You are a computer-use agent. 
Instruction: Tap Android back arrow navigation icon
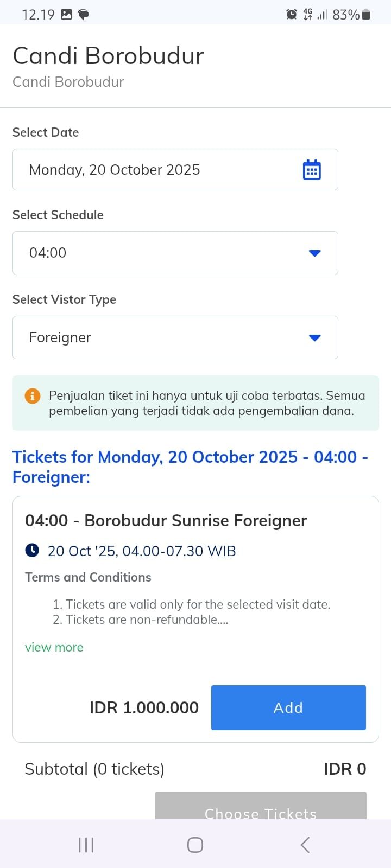pyautogui.click(x=305, y=845)
